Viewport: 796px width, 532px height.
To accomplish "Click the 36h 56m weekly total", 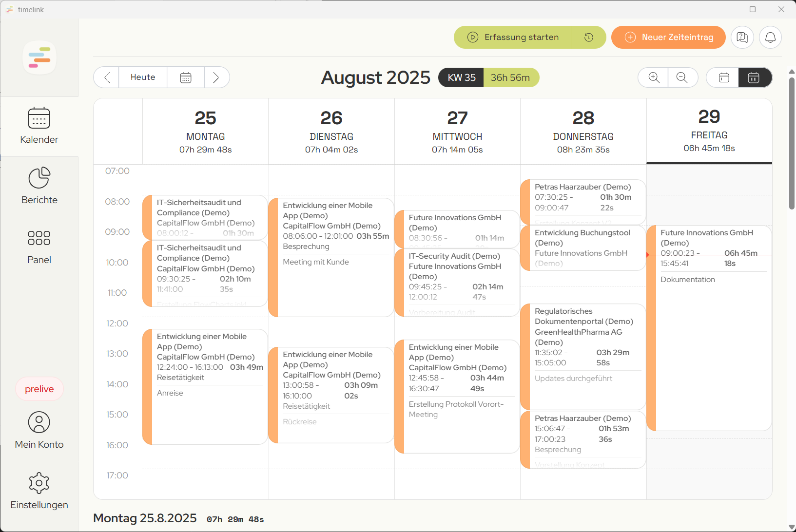I will [511, 77].
